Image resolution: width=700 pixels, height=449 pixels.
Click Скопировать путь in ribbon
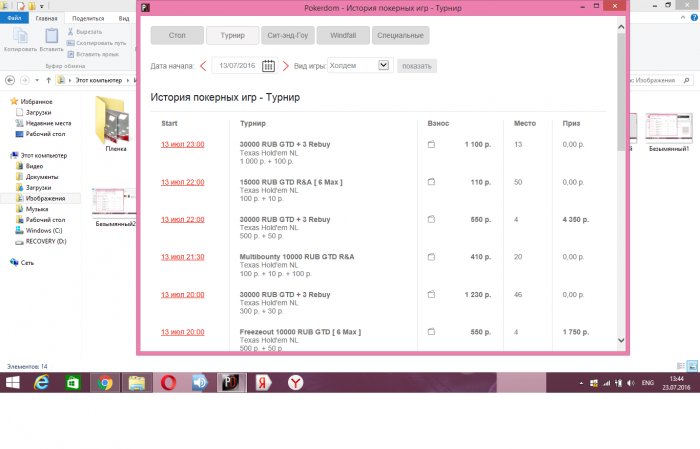(96, 43)
